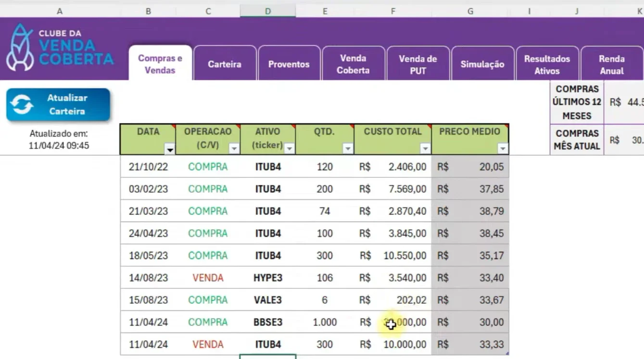The width and height of the screenshot is (644, 359).
Task: Open the CUSTO TOTAL filter dropdown
Action: (x=425, y=149)
